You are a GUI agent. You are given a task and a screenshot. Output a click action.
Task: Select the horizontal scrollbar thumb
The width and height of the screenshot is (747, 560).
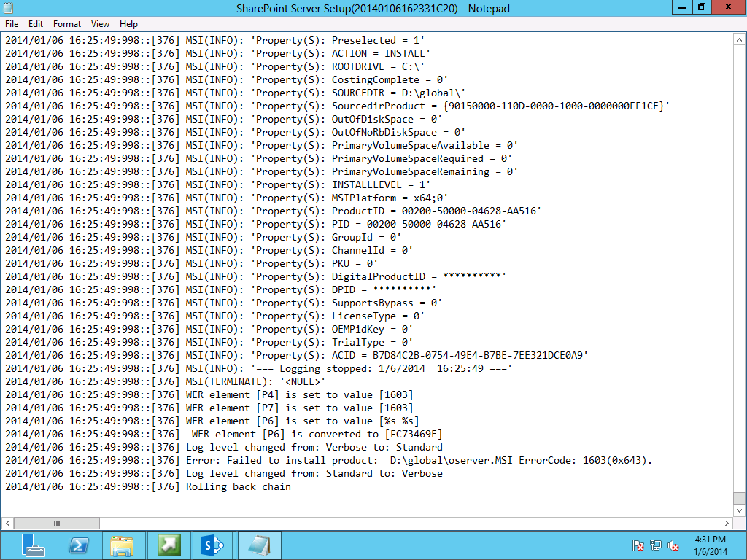[x=56, y=523]
